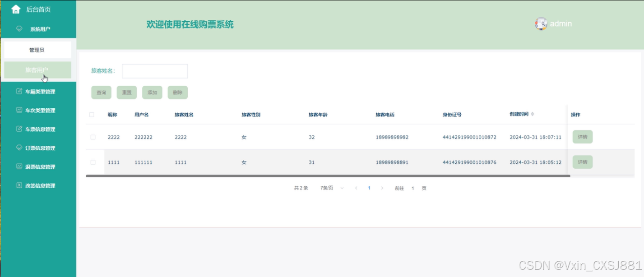
Task: Select the 管理员 submenu item
Action: [x=37, y=50]
